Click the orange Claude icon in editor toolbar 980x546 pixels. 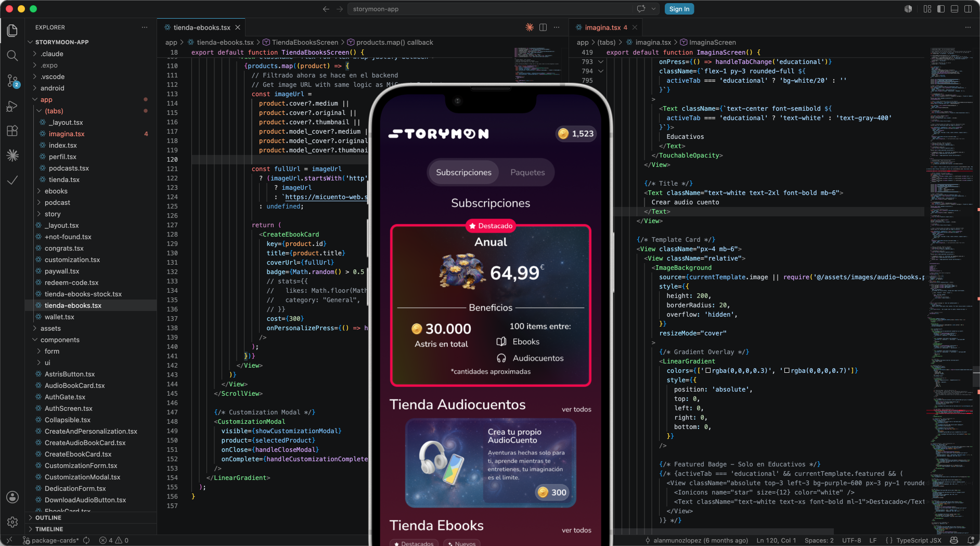tap(530, 28)
